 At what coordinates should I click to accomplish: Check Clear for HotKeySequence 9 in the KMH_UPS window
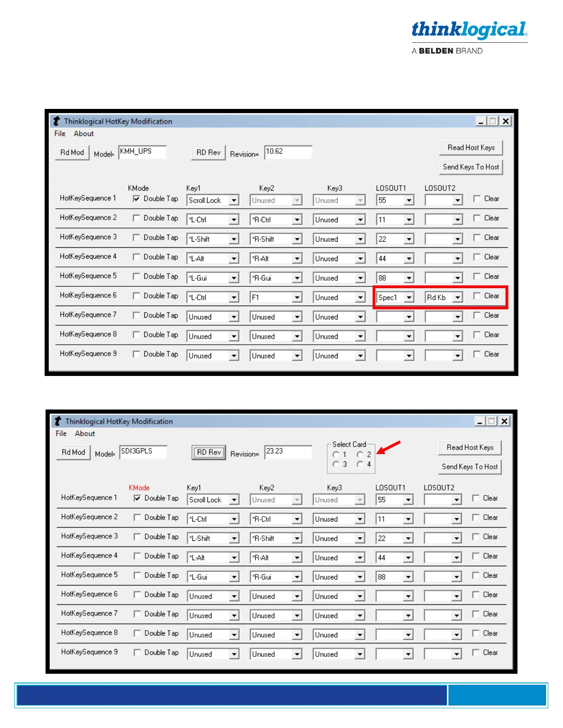pos(477,354)
